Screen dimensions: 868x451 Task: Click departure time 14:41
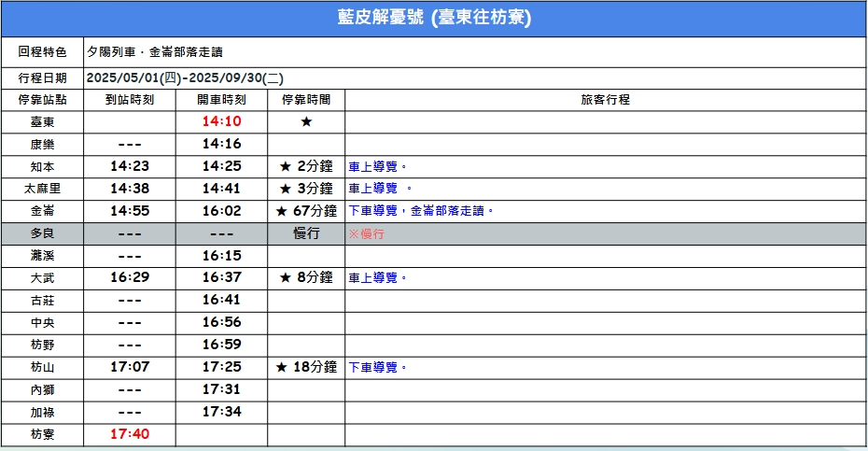click(221, 189)
